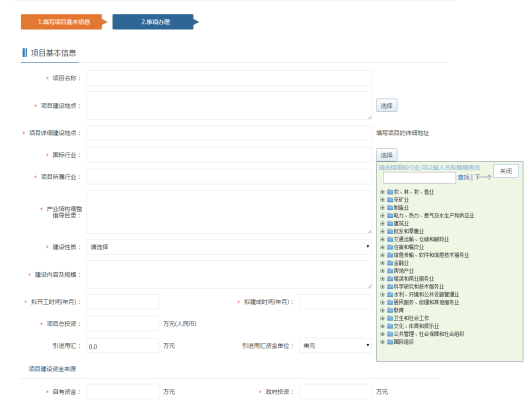The height and width of the screenshot is (404, 531).
Task: Open the 引进用汇资金单位 dropdown
Action: tap(335, 346)
